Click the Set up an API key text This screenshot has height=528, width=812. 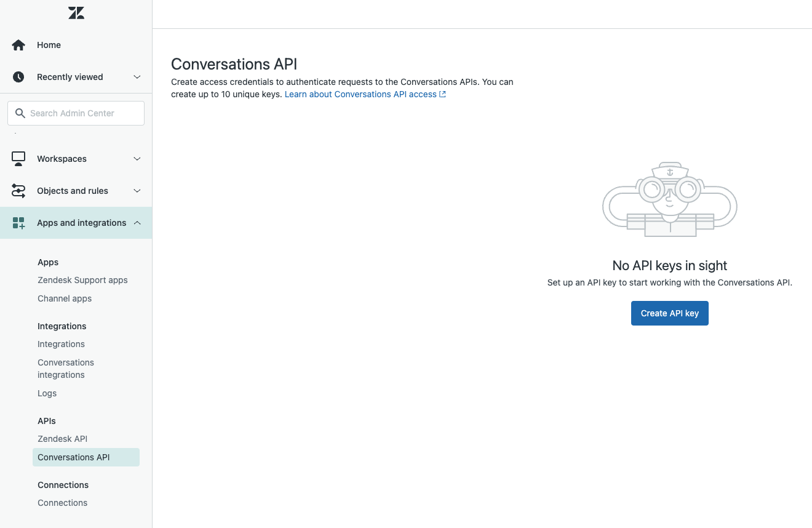pyautogui.click(x=670, y=282)
